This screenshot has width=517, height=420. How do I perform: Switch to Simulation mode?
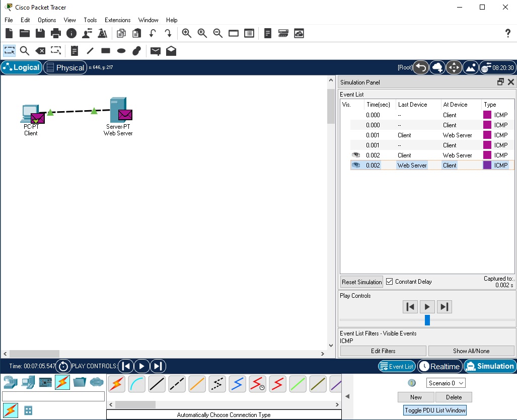tap(490, 366)
